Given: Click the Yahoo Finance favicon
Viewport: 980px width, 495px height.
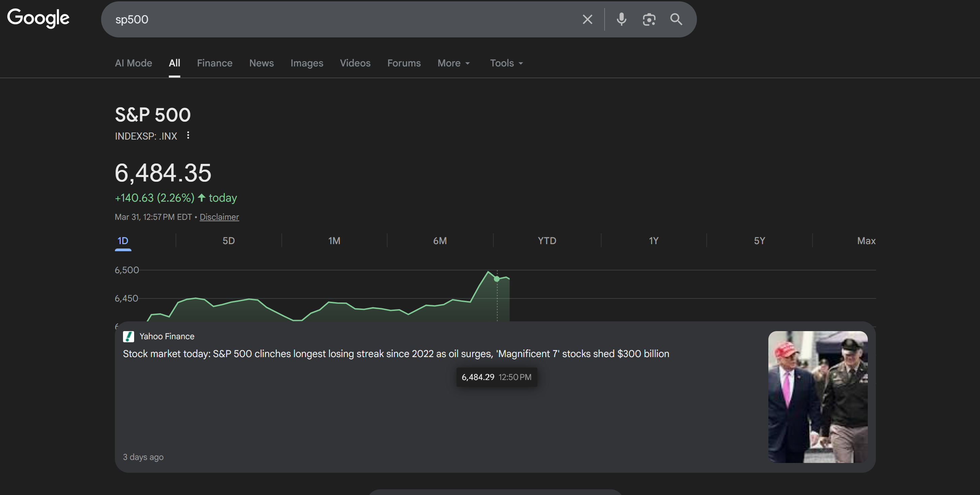Looking at the screenshot, I should (x=128, y=336).
